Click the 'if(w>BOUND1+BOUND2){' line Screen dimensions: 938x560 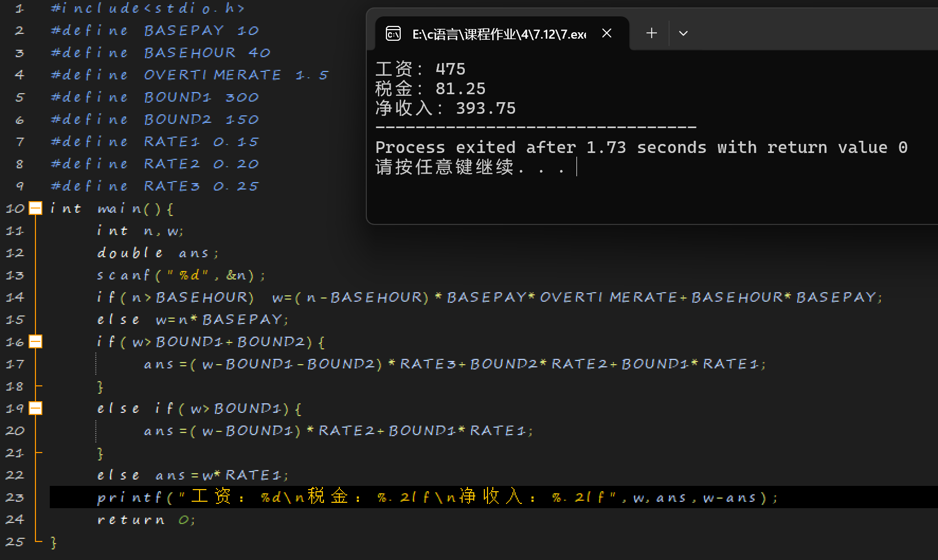(211, 342)
